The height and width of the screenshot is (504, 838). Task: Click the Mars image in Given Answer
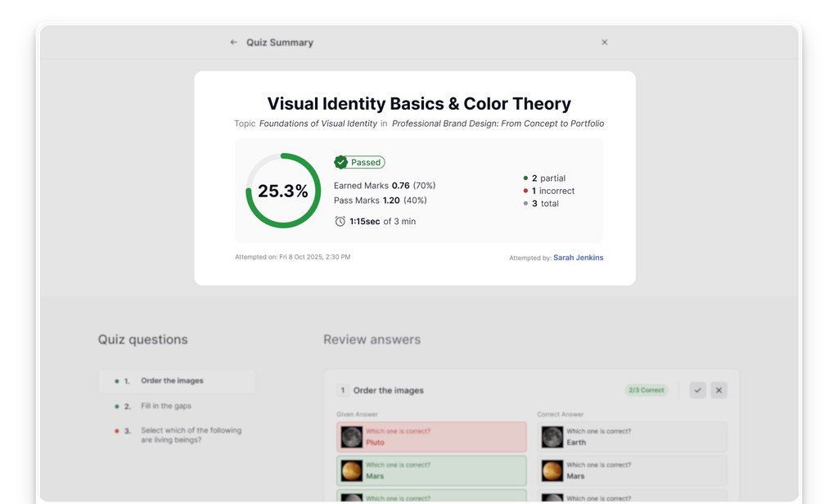point(352,470)
